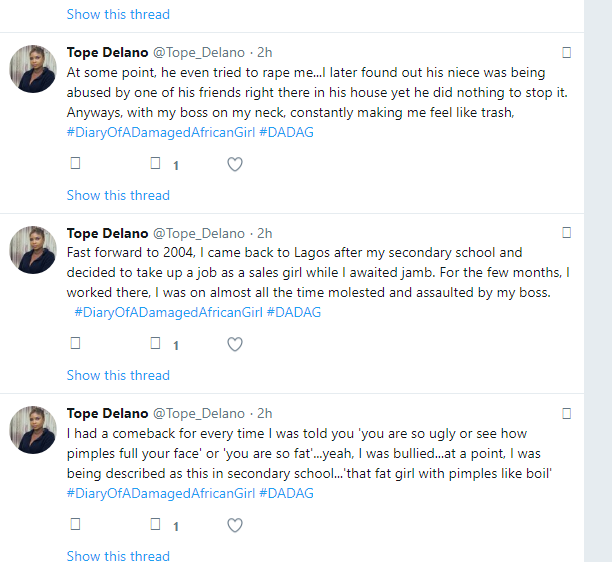Open the #DADAG hashtag in the 'comeback' tweet

286,493
